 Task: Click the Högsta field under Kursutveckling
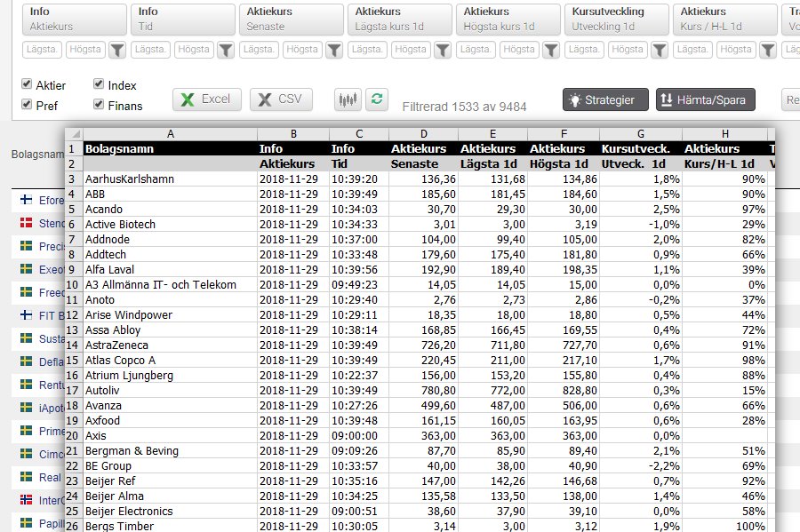[x=628, y=50]
